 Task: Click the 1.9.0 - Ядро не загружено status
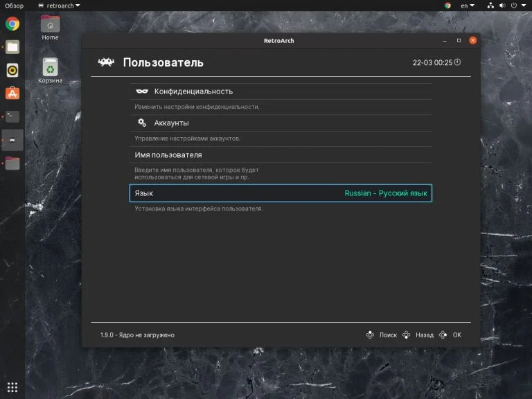[137, 335]
